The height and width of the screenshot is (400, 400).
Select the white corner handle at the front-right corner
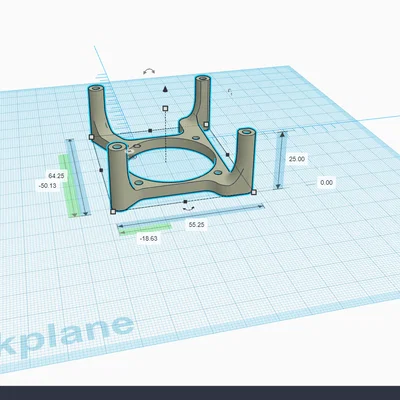[254, 192]
